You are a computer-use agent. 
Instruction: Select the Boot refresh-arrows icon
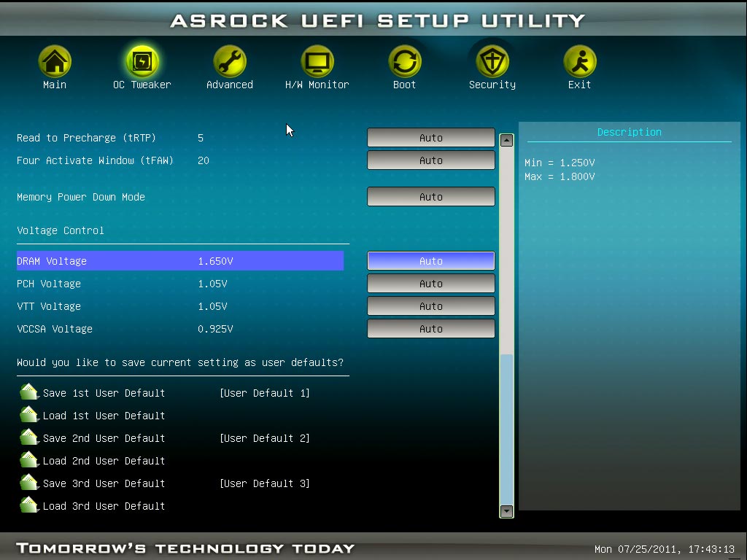404,61
